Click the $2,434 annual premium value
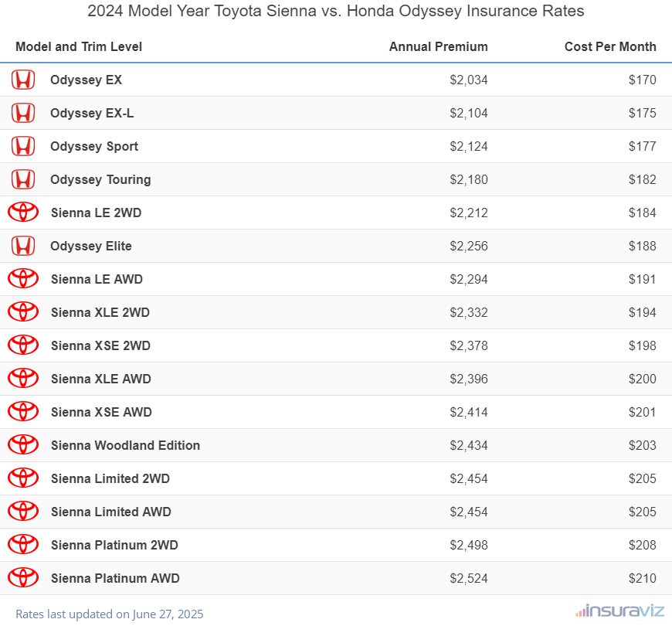The height and width of the screenshot is (626, 672). coord(469,445)
